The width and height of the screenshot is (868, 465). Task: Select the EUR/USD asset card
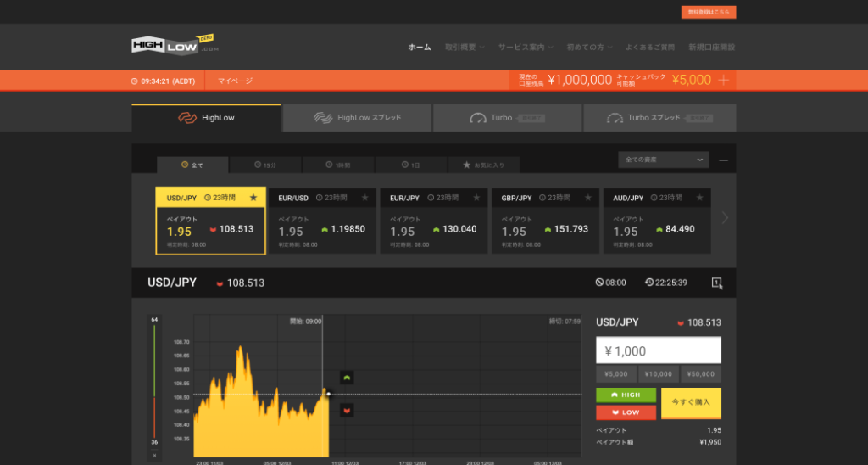322,221
